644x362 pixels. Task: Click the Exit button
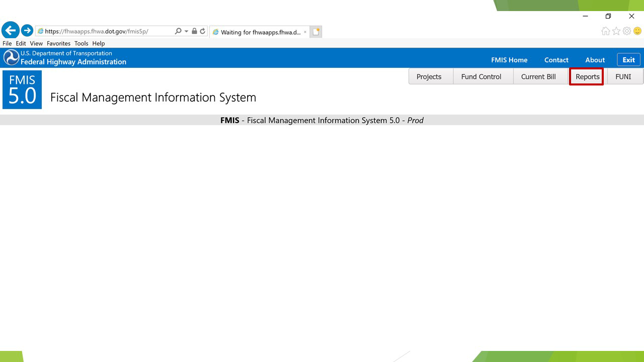pyautogui.click(x=629, y=59)
